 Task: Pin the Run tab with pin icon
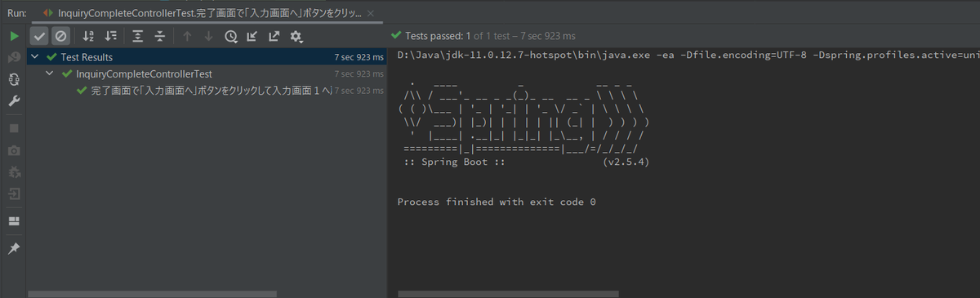coord(14,248)
